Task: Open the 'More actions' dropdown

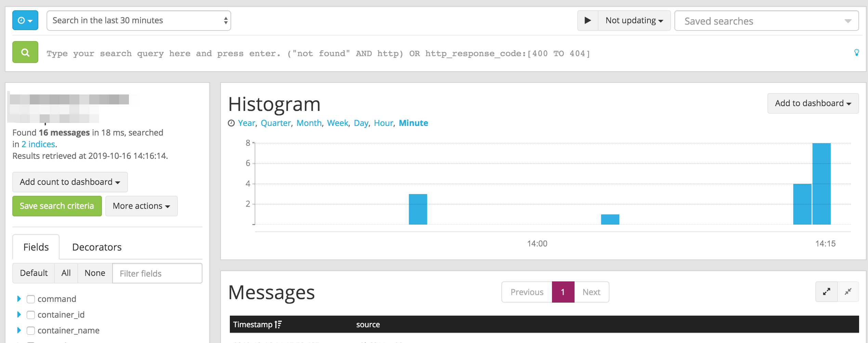Action: point(142,206)
